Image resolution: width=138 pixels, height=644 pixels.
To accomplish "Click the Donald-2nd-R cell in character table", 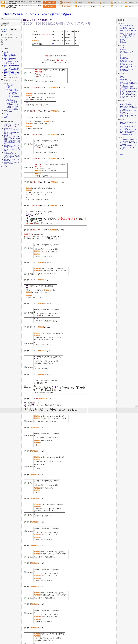I will 56,41.
